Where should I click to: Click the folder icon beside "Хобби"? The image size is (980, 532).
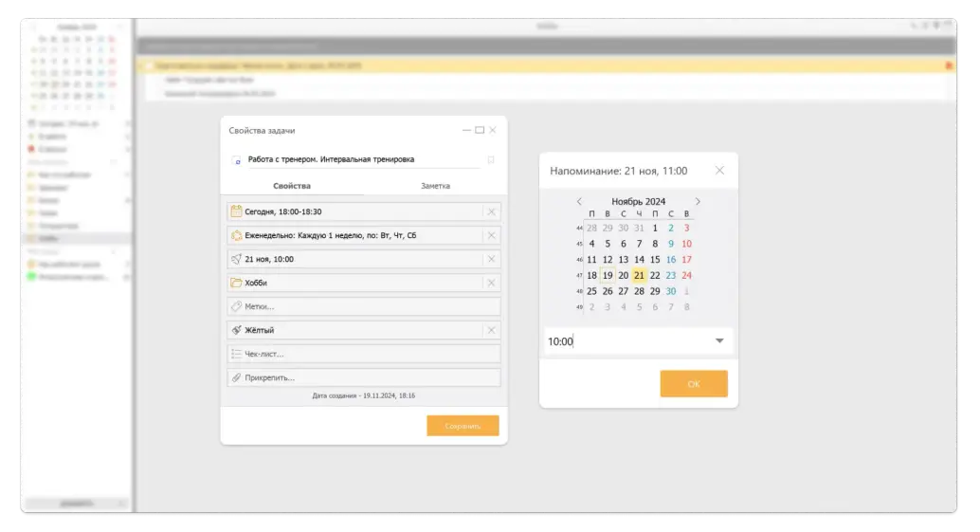[x=236, y=283]
